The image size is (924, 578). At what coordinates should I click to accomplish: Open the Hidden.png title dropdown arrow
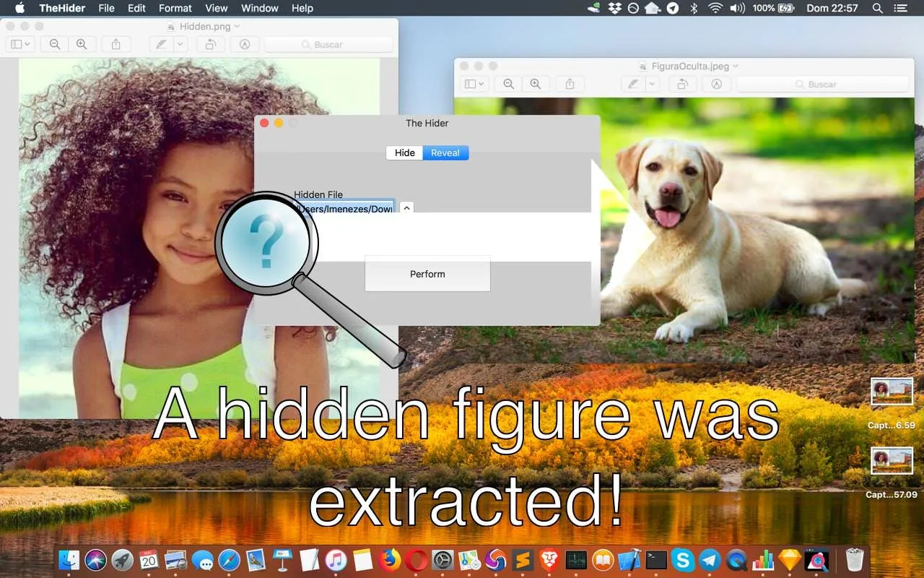237,27
